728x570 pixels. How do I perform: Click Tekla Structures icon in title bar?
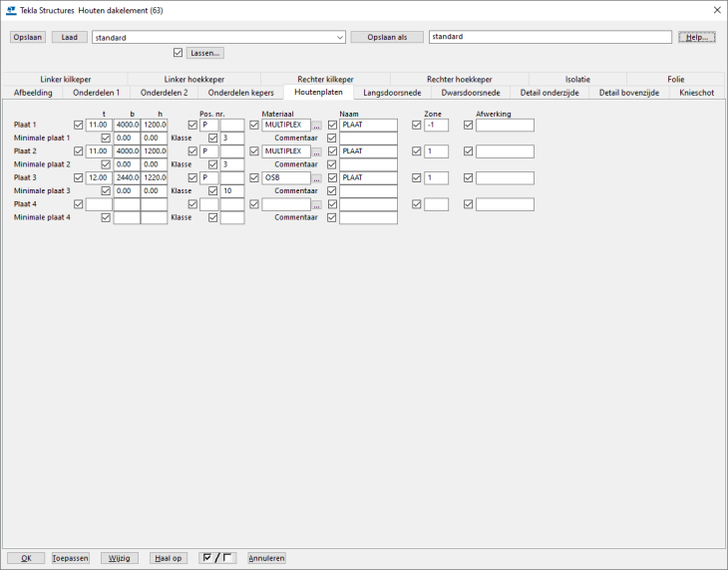[10, 10]
